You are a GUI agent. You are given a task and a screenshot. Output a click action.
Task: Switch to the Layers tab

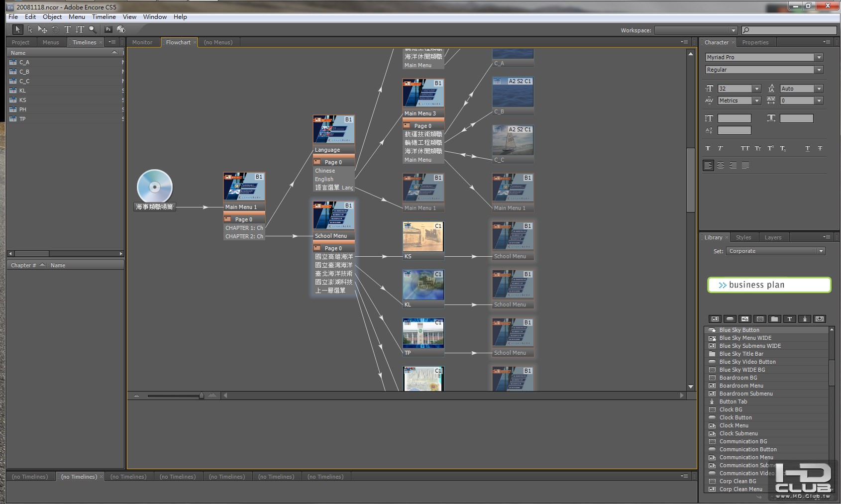tap(773, 237)
